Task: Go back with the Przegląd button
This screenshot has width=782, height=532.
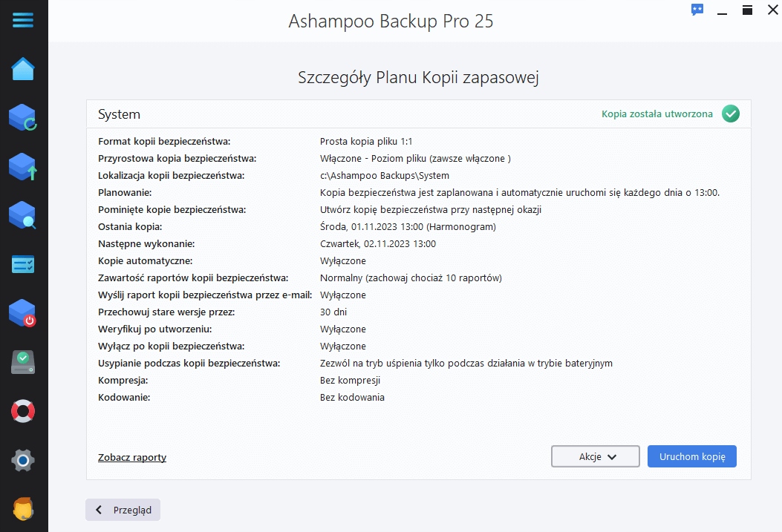Action: point(123,510)
